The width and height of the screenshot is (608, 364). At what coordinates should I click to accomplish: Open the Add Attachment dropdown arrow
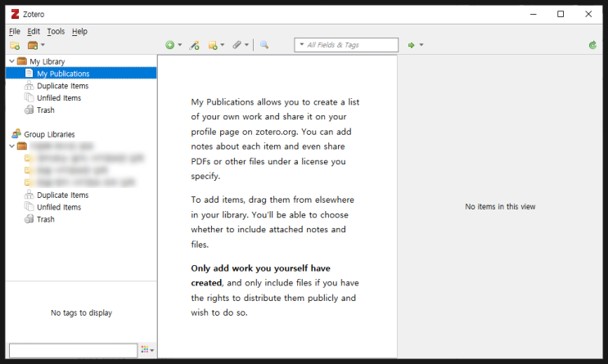[x=246, y=45]
